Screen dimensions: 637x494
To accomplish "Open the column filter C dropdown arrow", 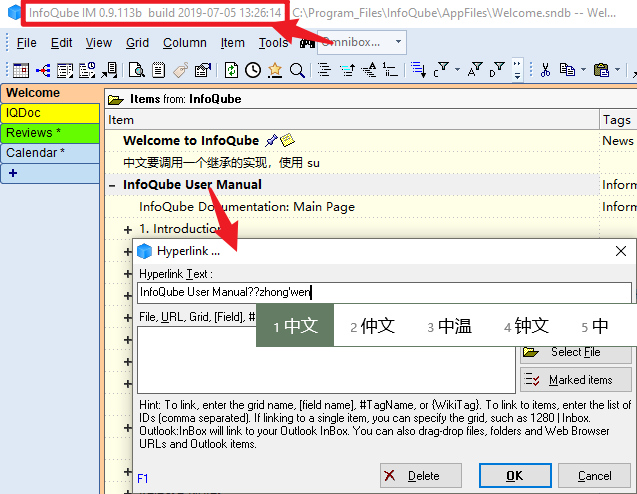I will 457,70.
